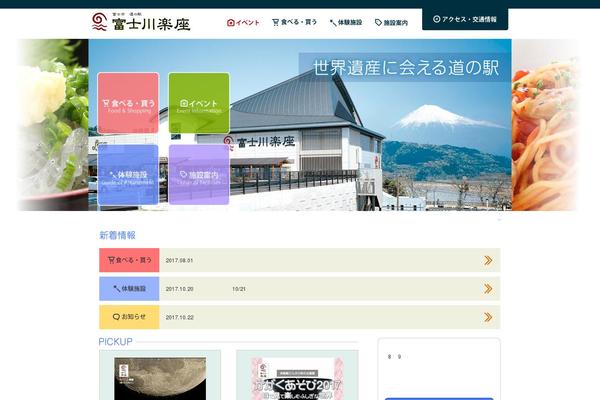
Task: Open アクセス・交通情報 button
Action: coord(465,19)
